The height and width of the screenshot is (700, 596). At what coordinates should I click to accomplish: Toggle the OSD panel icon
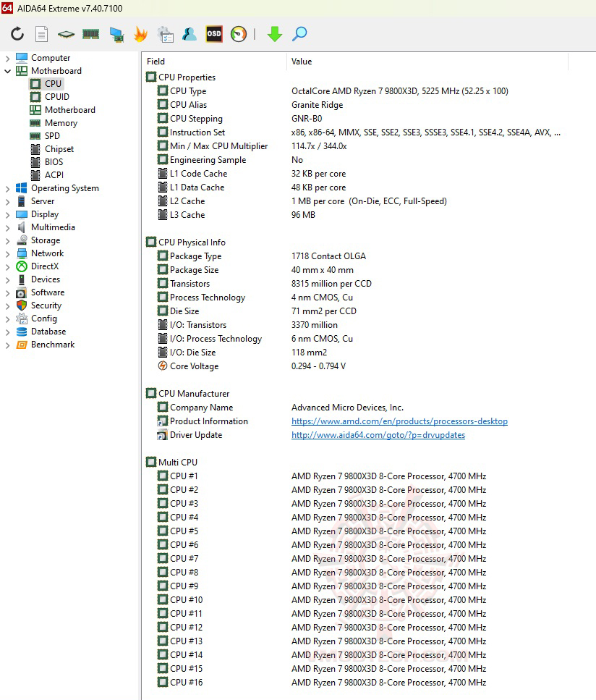point(214,34)
